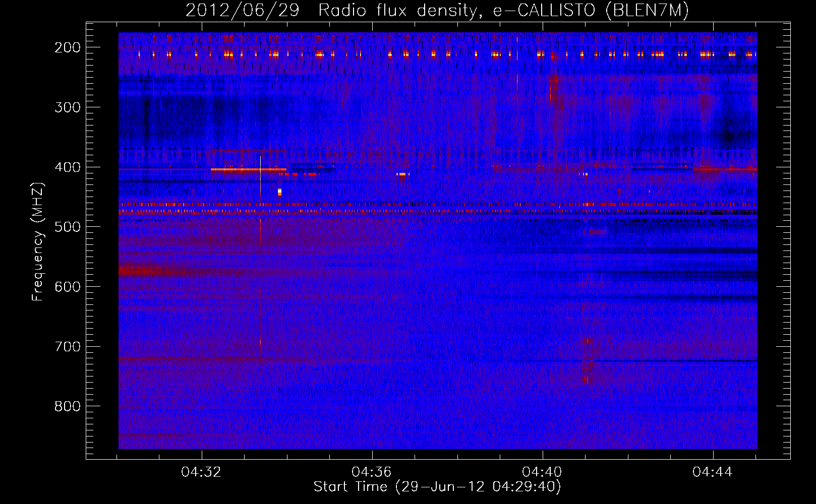This screenshot has width=816, height=504.
Task: Click the date '2012/06/29' in the title
Action: coord(243,11)
